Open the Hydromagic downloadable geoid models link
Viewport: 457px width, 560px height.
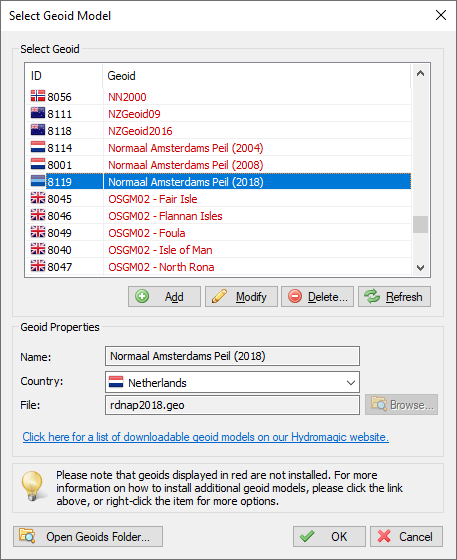pos(206,437)
